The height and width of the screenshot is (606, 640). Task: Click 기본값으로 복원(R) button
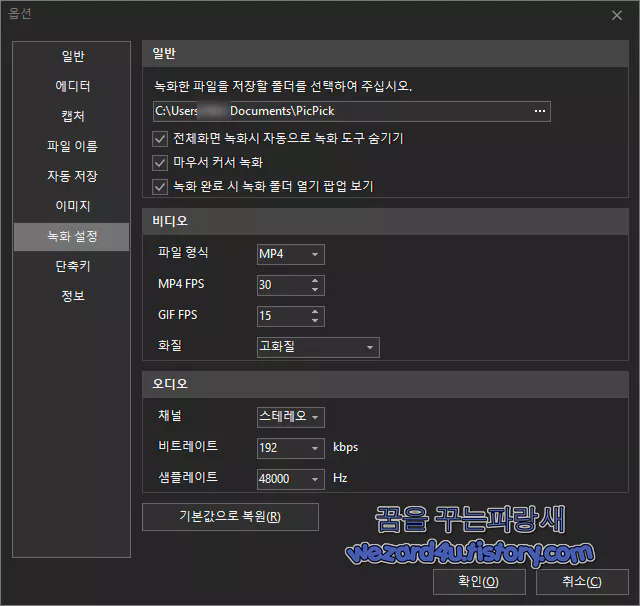pyautogui.click(x=230, y=517)
